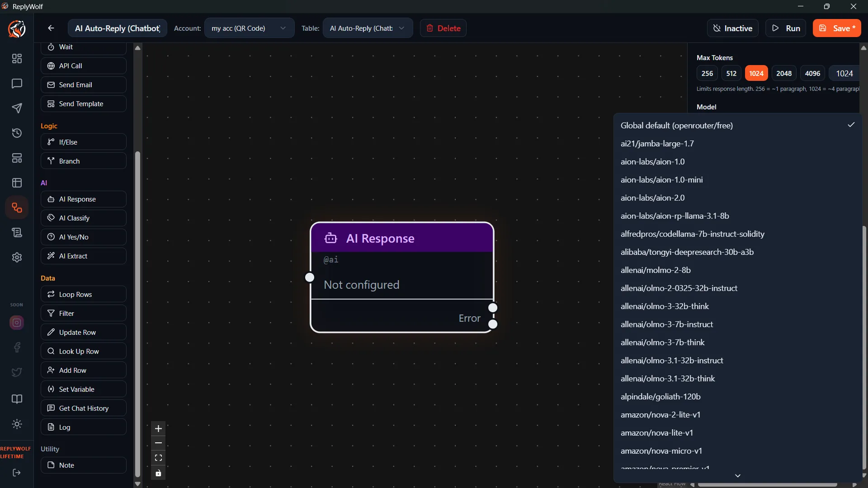Add the AI Yes/No node
The height and width of the screenshot is (488, 868).
[83, 237]
